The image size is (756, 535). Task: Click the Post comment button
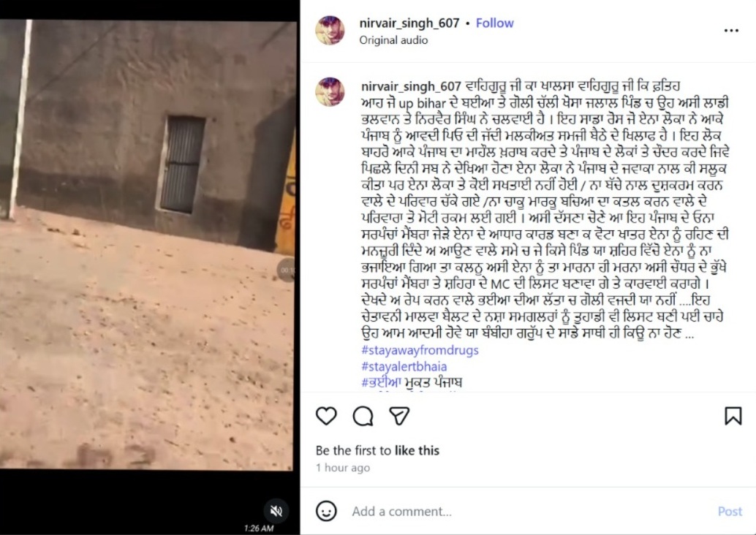point(730,511)
